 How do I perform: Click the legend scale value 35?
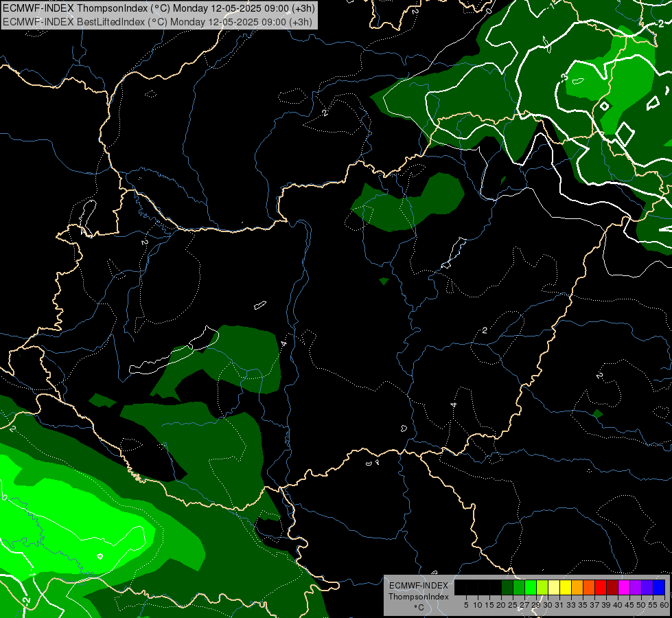pos(583,605)
